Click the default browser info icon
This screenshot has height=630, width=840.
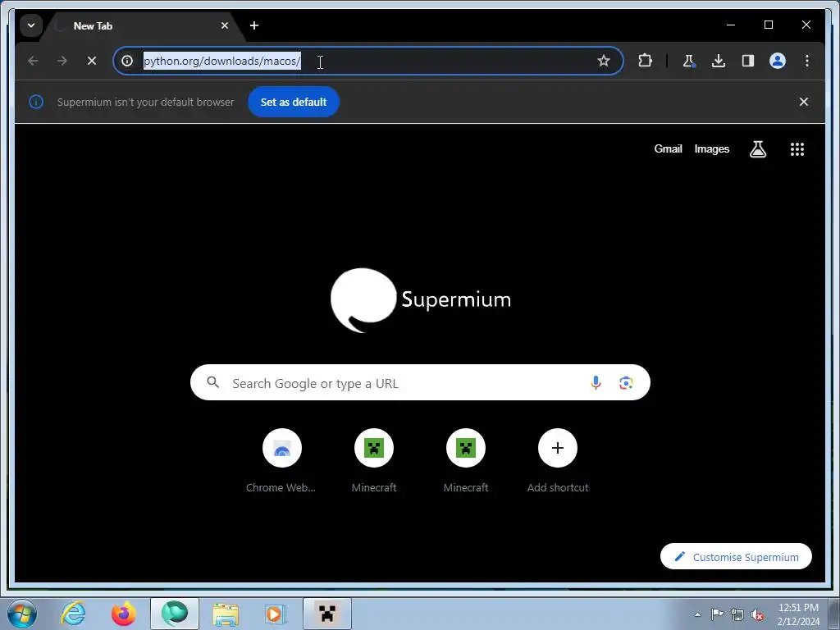36,102
